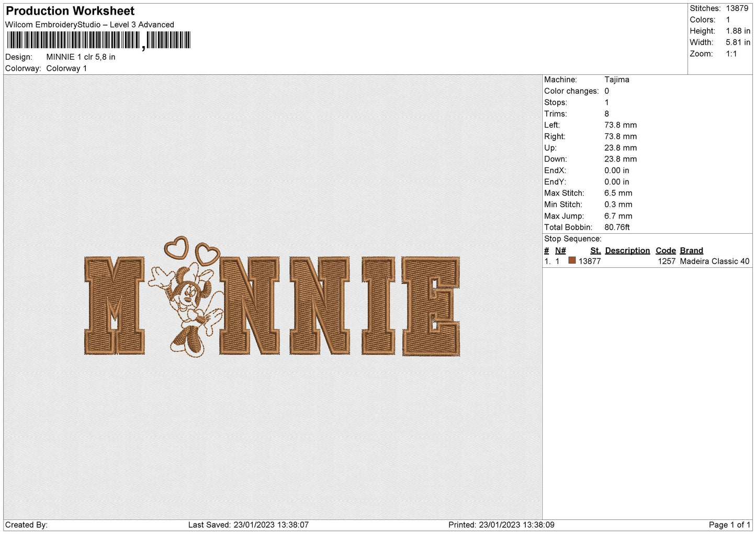Viewport: 756px width, 534px height.
Task: Click the Production Worksheet title
Action: 70,11
